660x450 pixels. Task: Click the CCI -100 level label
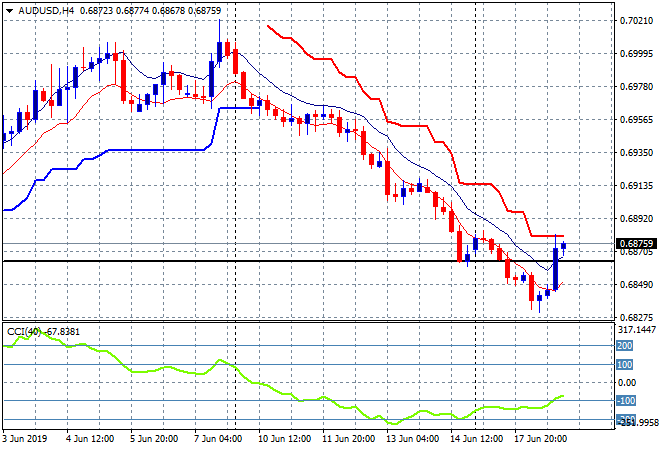click(626, 401)
